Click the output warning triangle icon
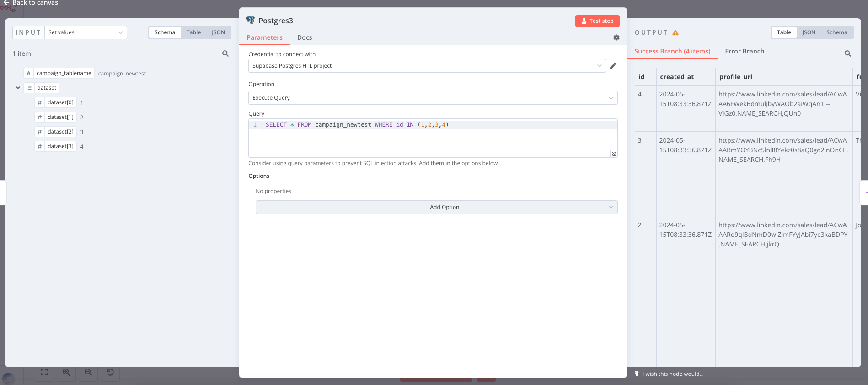The height and width of the screenshot is (385, 868). [675, 32]
